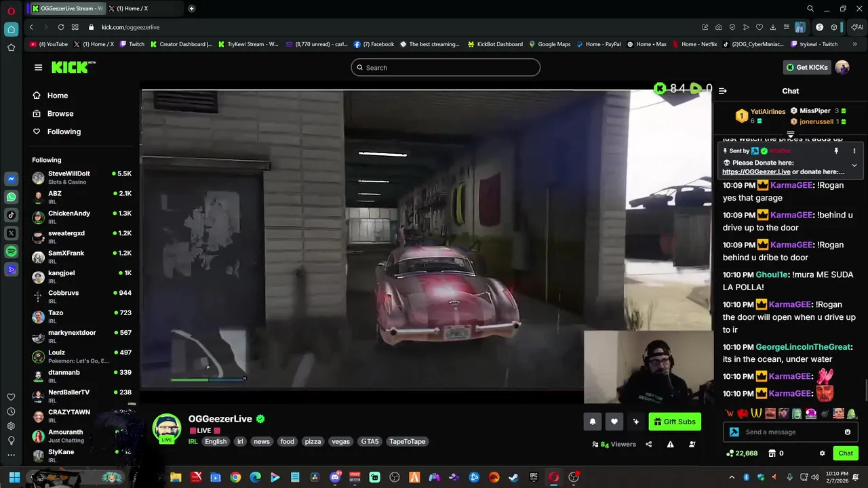
Task: Click the hammer badge in message box
Action: (x=734, y=432)
